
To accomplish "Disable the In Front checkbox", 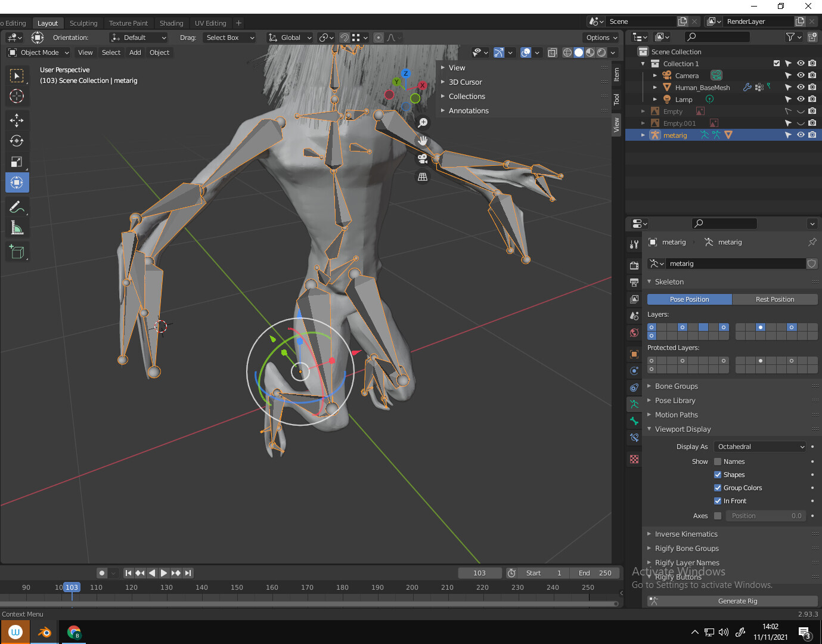I will point(718,500).
